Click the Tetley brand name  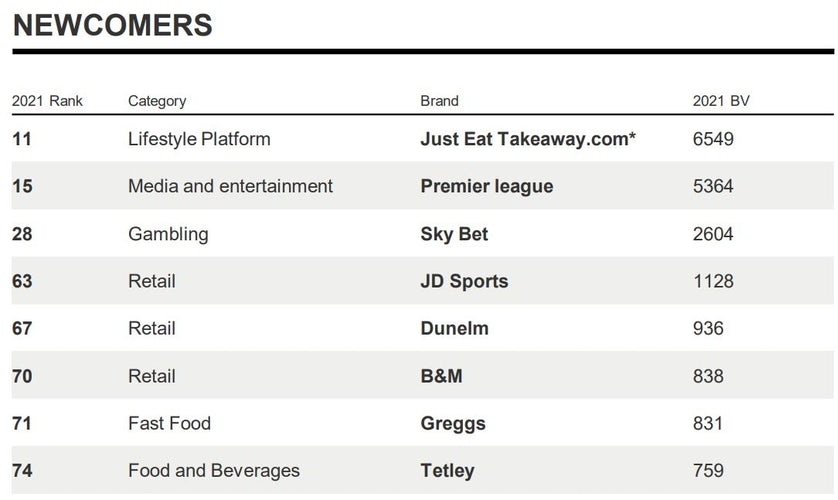[x=447, y=470]
